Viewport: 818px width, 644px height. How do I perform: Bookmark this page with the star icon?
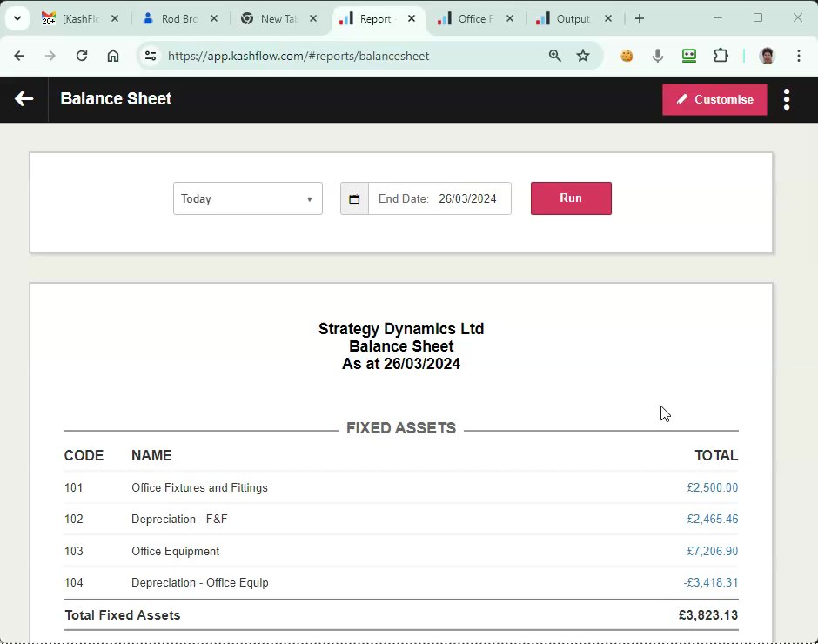pyautogui.click(x=583, y=56)
